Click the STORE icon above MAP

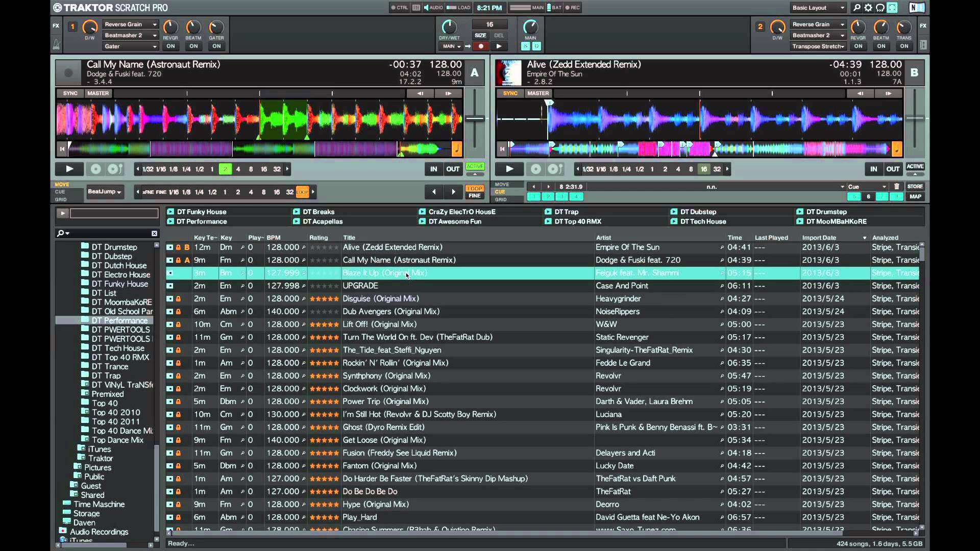pyautogui.click(x=915, y=186)
